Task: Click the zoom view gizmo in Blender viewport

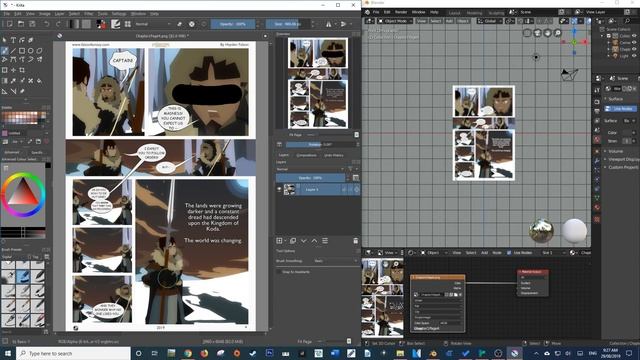Action: pyautogui.click(x=558, y=33)
